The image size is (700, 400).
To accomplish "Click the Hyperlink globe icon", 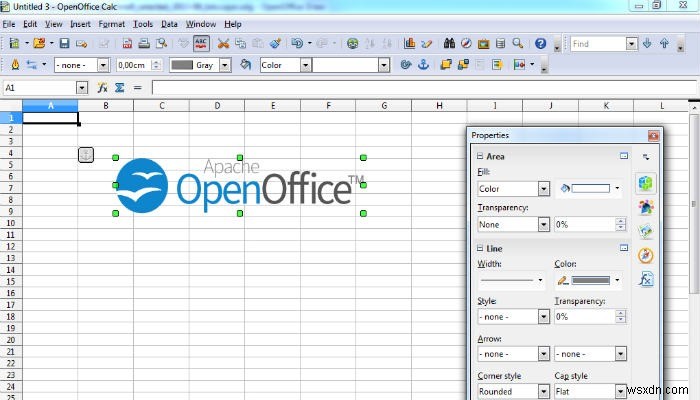I will click(x=353, y=43).
